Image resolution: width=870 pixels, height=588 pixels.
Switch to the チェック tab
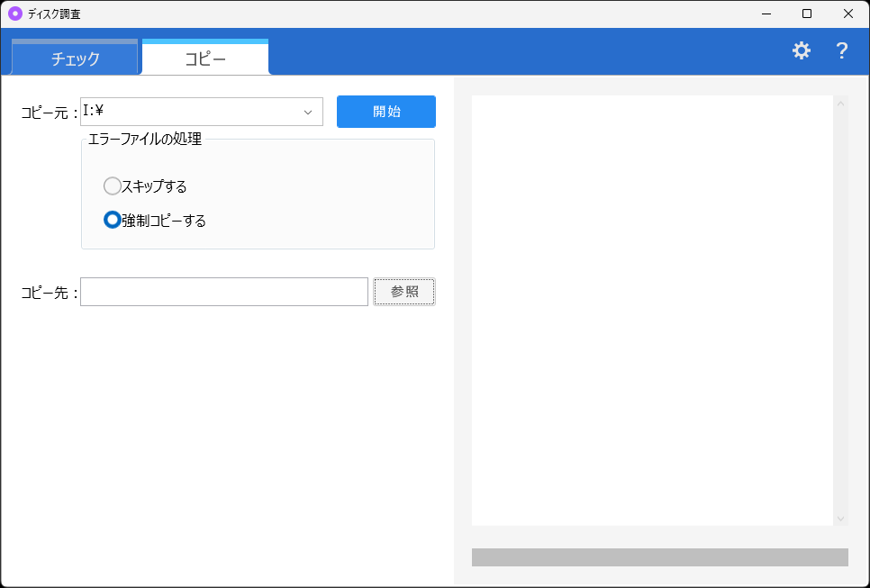click(x=75, y=56)
